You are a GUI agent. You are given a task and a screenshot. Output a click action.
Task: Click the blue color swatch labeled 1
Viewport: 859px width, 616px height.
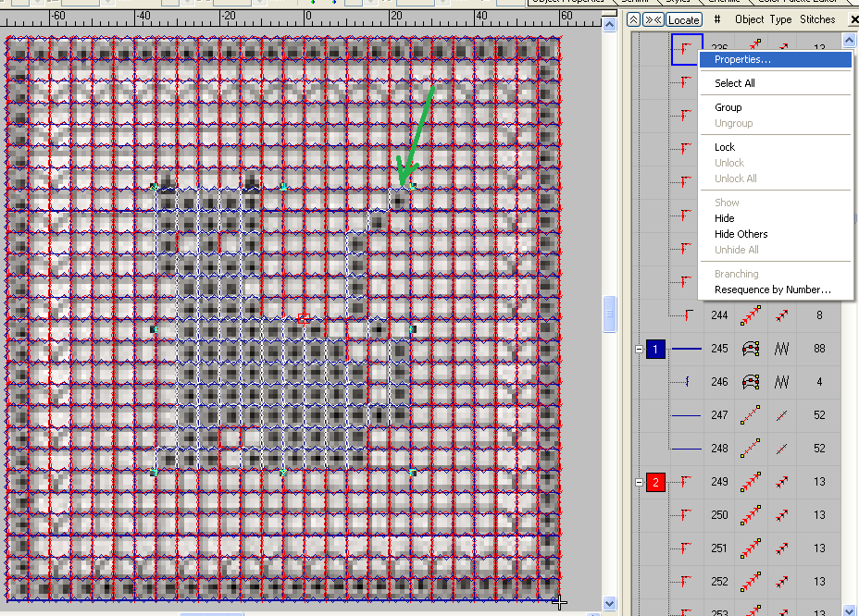[x=655, y=350]
